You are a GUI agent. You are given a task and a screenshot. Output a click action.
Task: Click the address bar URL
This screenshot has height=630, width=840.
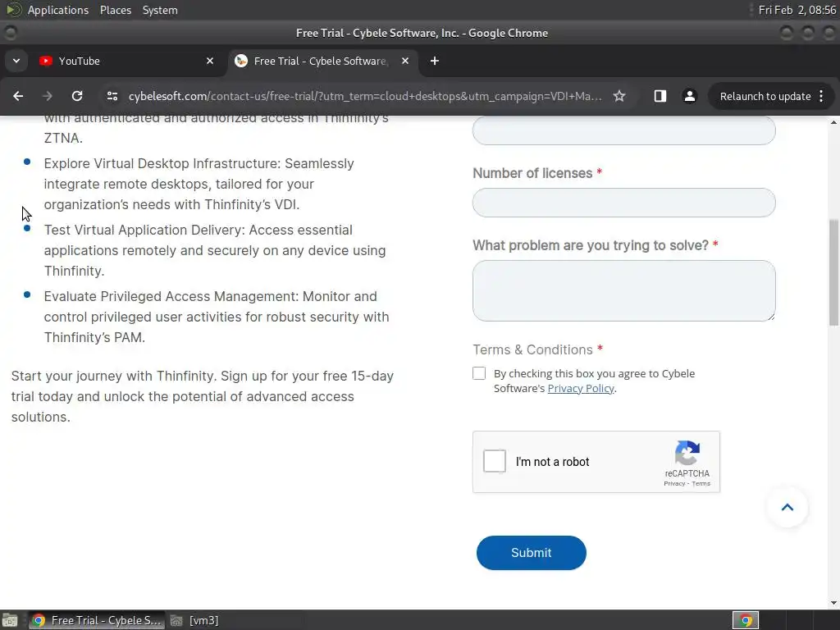click(364, 97)
